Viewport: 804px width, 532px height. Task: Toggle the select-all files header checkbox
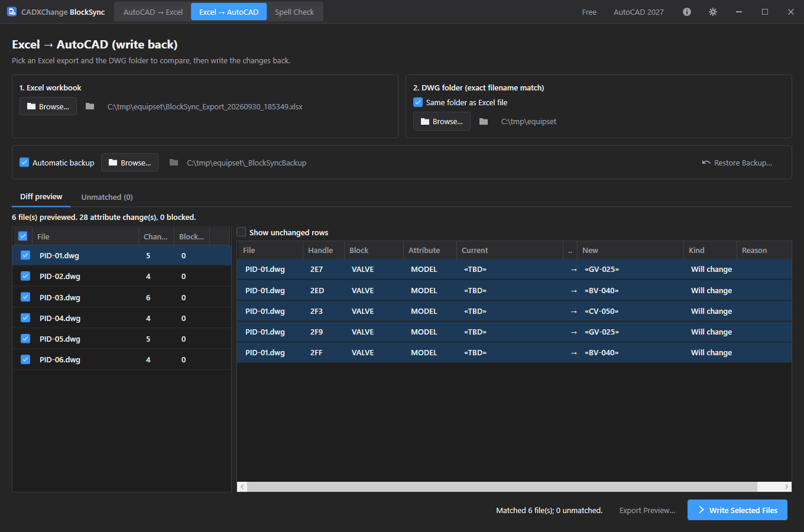pyautogui.click(x=23, y=236)
